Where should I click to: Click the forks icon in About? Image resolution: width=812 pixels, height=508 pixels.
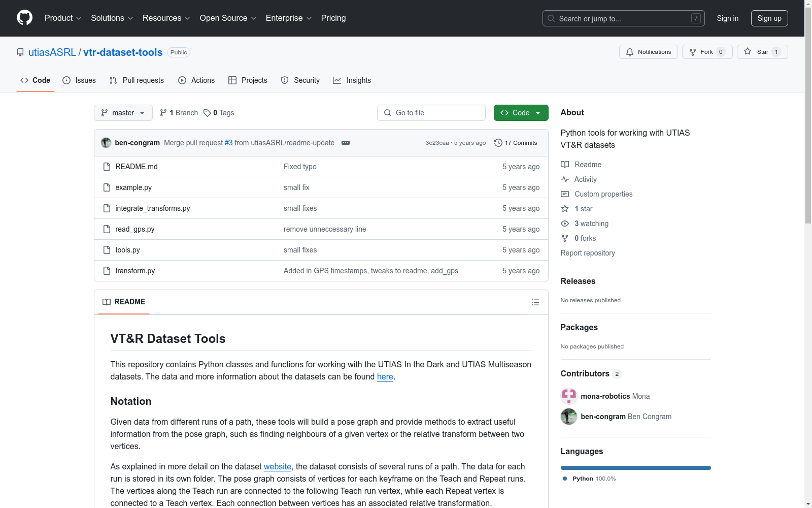tap(565, 238)
